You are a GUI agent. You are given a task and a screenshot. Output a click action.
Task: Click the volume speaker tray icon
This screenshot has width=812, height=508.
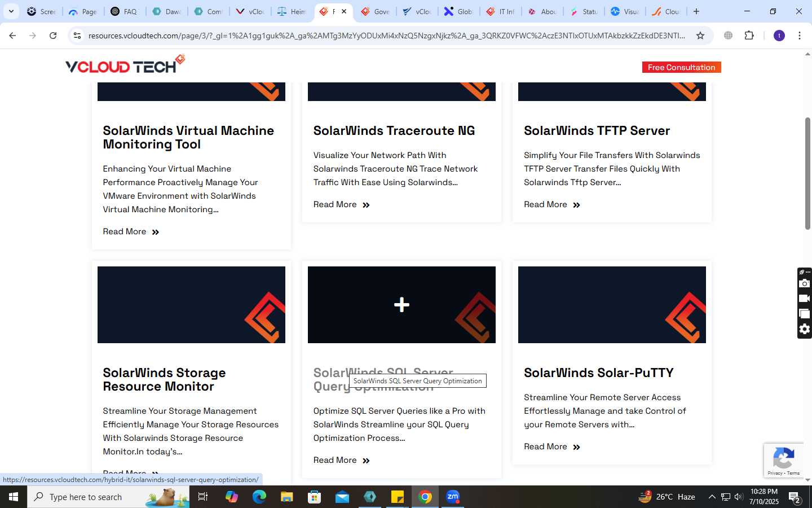coord(739,497)
